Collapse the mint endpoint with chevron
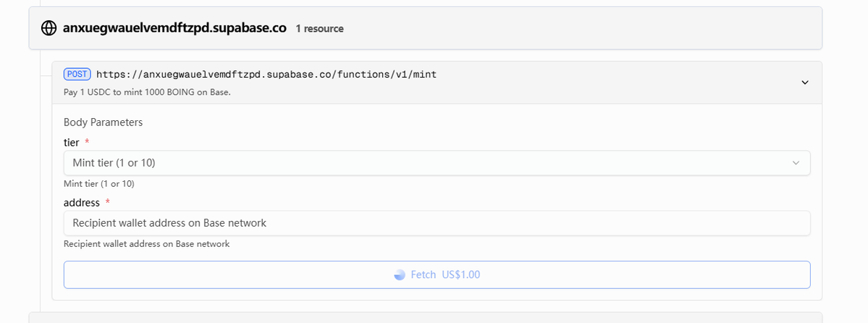The image size is (868, 323). (804, 83)
